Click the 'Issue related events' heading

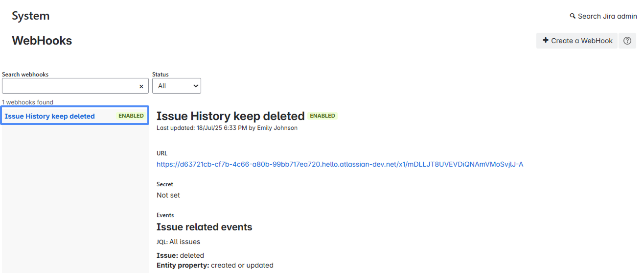(204, 227)
